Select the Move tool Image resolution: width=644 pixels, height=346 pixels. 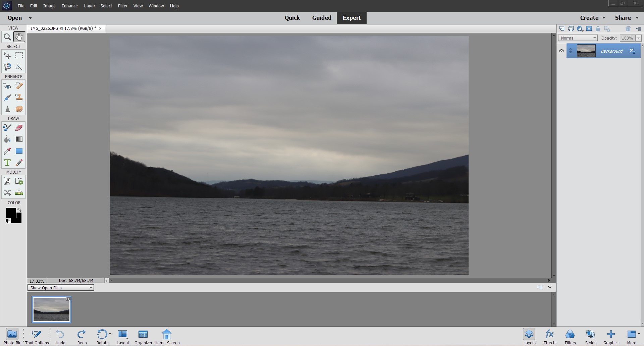pyautogui.click(x=7, y=55)
